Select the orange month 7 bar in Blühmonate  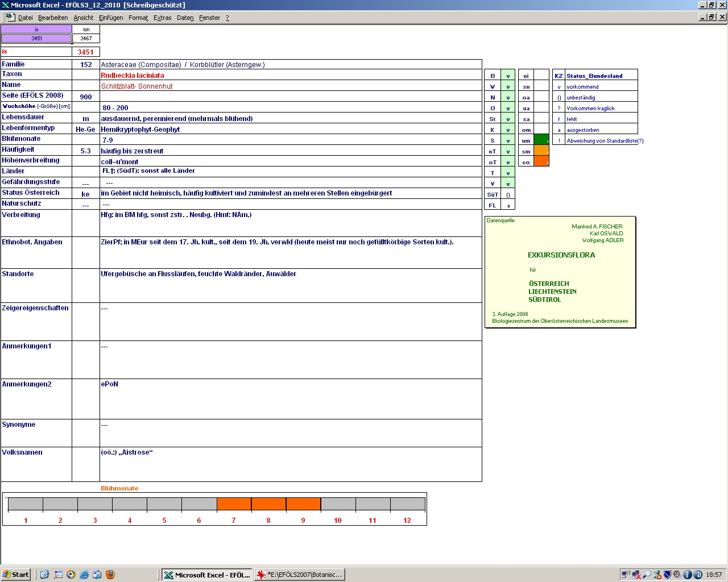(234, 504)
